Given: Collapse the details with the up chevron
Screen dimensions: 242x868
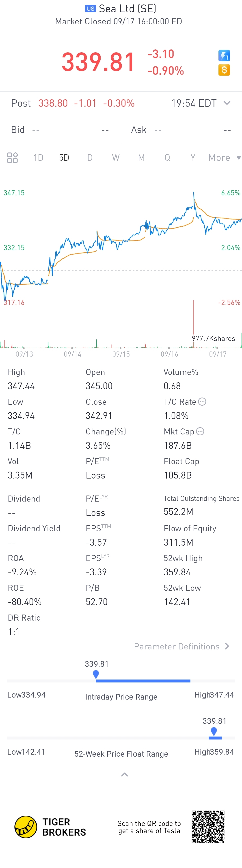Looking at the screenshot, I should coord(124,775).
